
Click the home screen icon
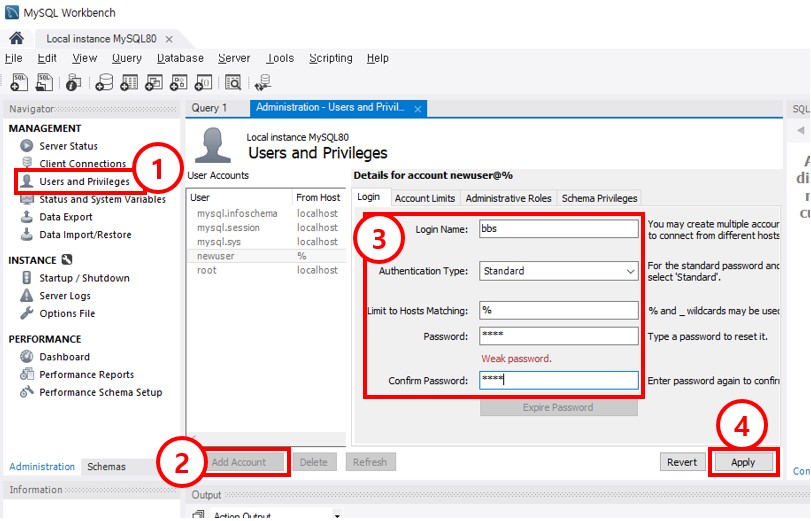pos(17,38)
